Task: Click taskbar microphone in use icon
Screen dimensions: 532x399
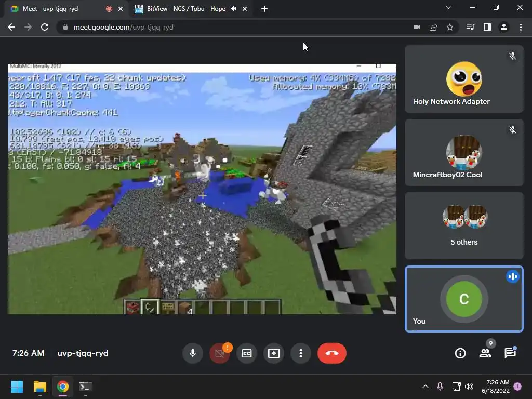Action: 440,387
